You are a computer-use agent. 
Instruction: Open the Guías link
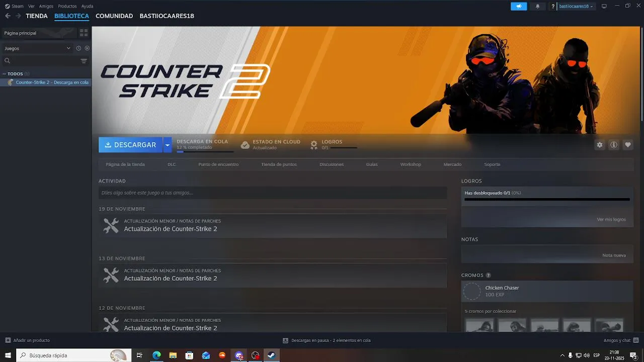(x=372, y=164)
